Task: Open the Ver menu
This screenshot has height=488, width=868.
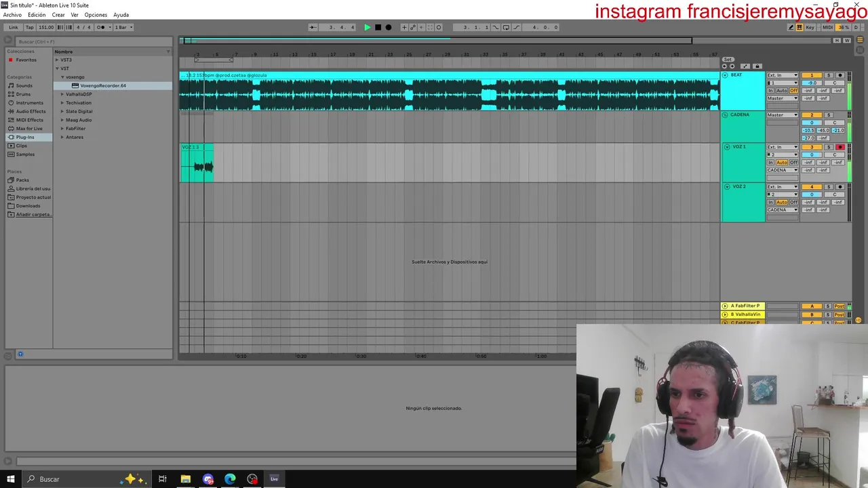Action: (x=75, y=15)
